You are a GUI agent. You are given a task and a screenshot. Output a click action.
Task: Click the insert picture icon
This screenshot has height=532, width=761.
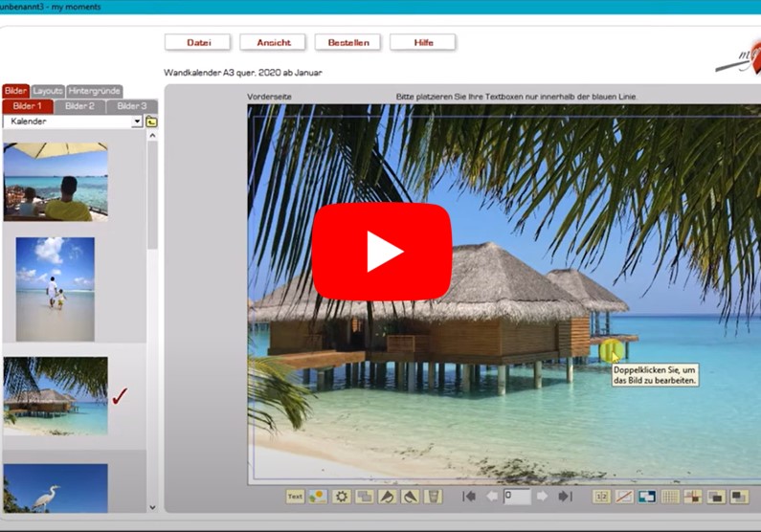(x=317, y=497)
